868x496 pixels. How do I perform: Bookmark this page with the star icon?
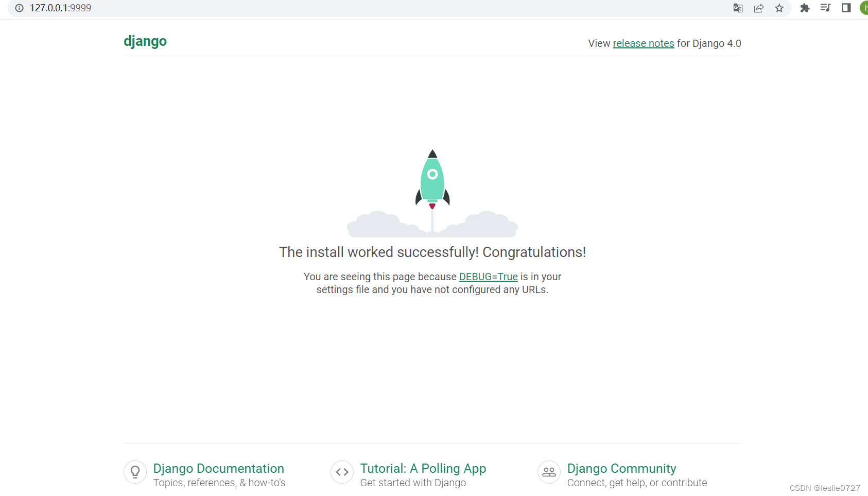coord(779,8)
